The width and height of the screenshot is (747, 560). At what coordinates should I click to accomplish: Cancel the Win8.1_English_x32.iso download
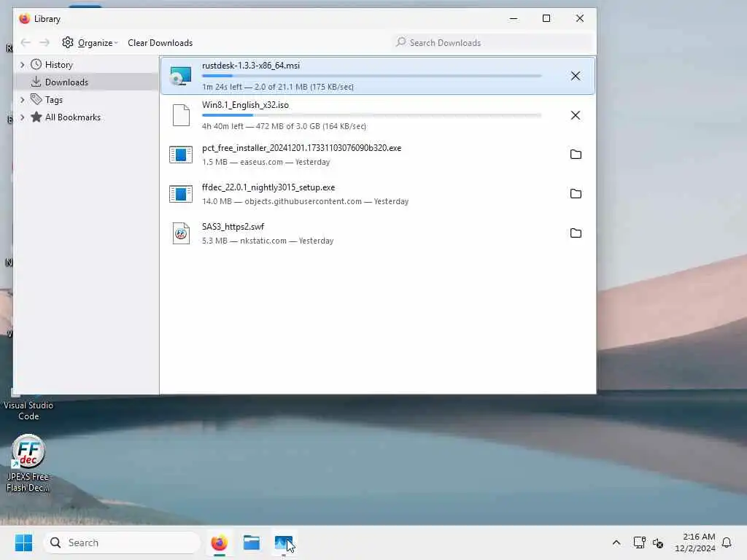coord(575,115)
